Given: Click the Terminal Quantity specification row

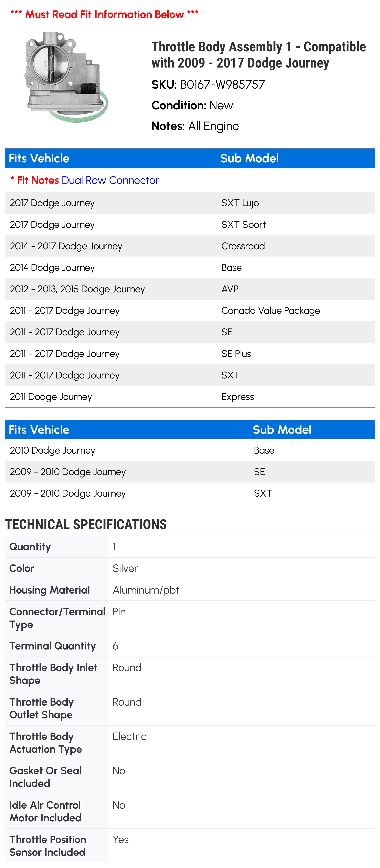Looking at the screenshot, I should pyautogui.click(x=190, y=646).
